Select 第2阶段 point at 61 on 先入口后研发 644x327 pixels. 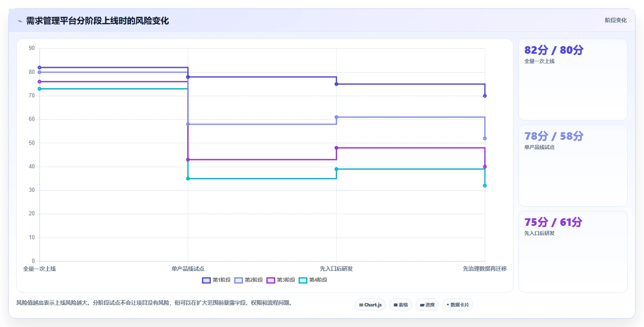336,117
